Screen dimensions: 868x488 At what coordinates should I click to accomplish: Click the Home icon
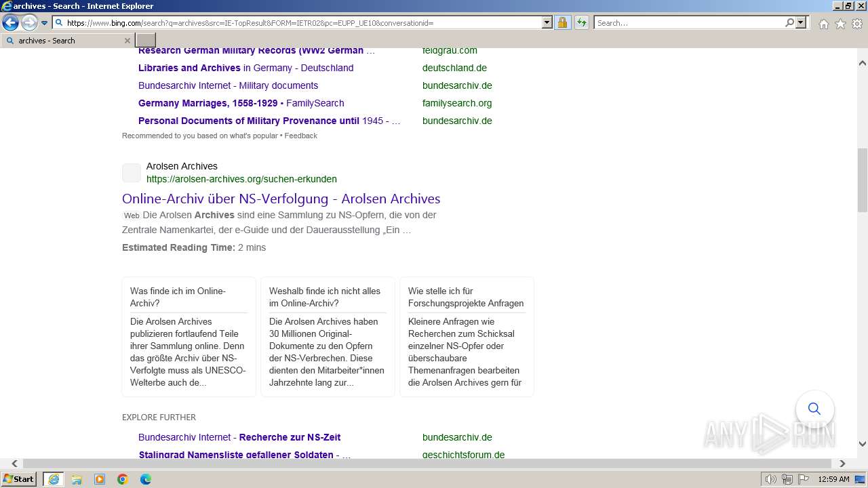tap(823, 24)
